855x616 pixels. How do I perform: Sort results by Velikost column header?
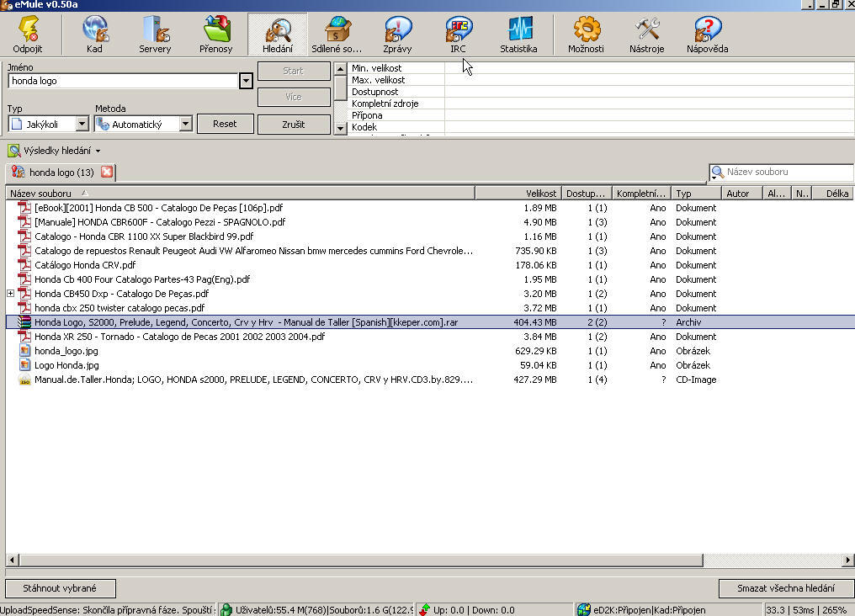pos(518,194)
